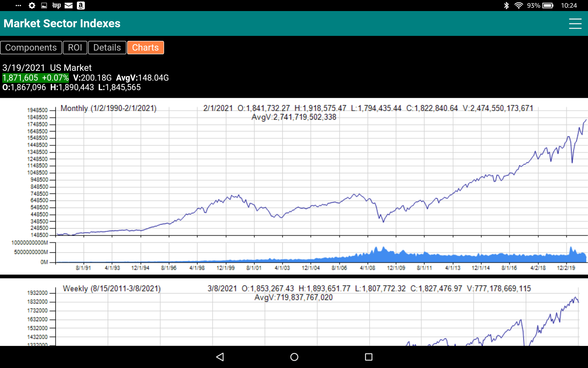Tap the battery indicator icon

point(548,5)
